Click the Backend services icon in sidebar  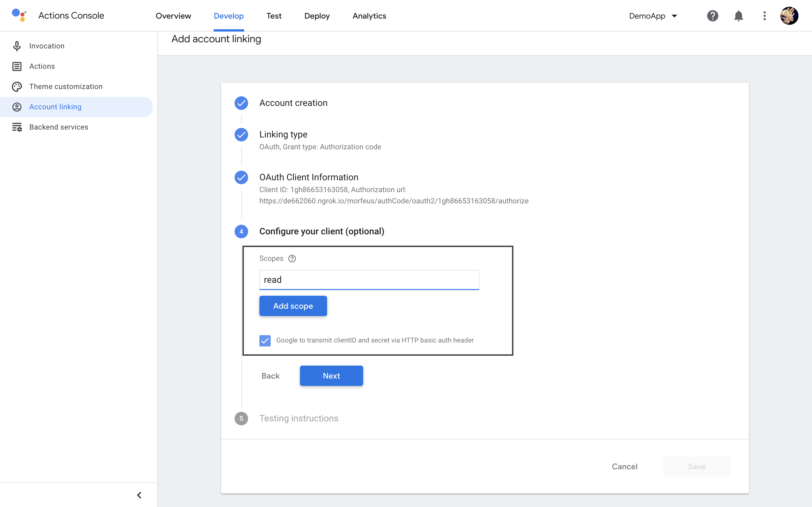click(x=17, y=127)
